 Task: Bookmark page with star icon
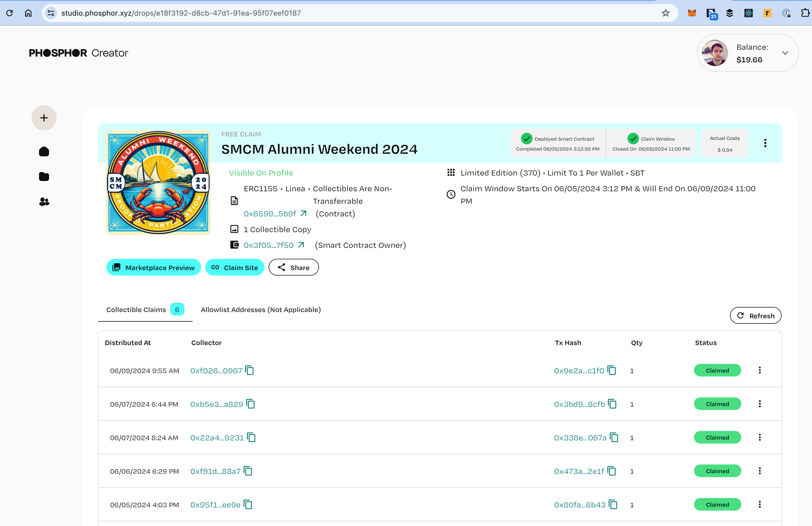point(665,13)
